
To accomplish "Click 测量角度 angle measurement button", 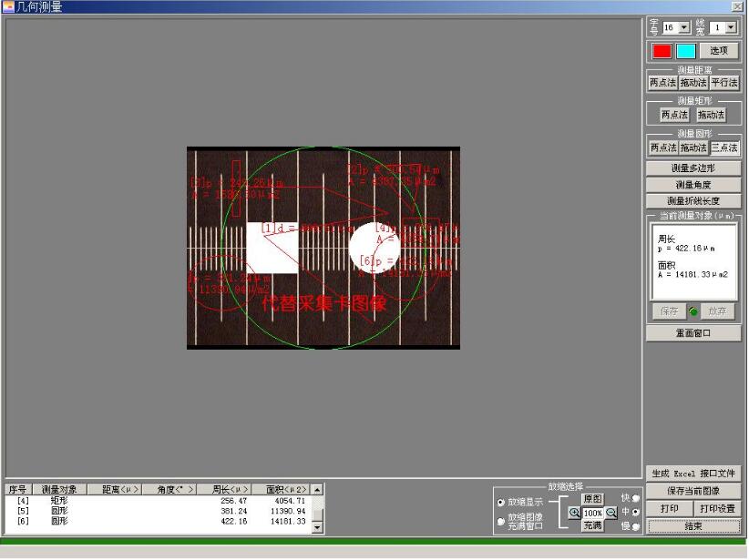I will [693, 185].
